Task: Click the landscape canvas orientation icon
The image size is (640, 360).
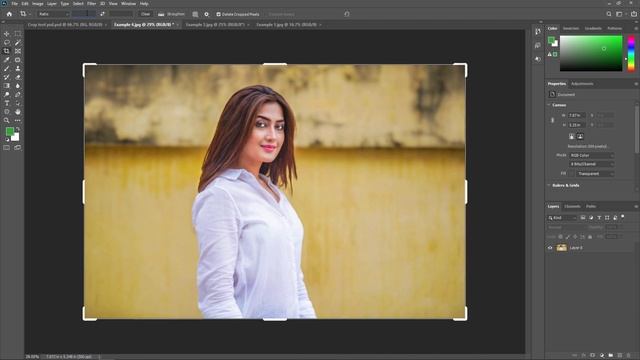Action: click(x=580, y=136)
